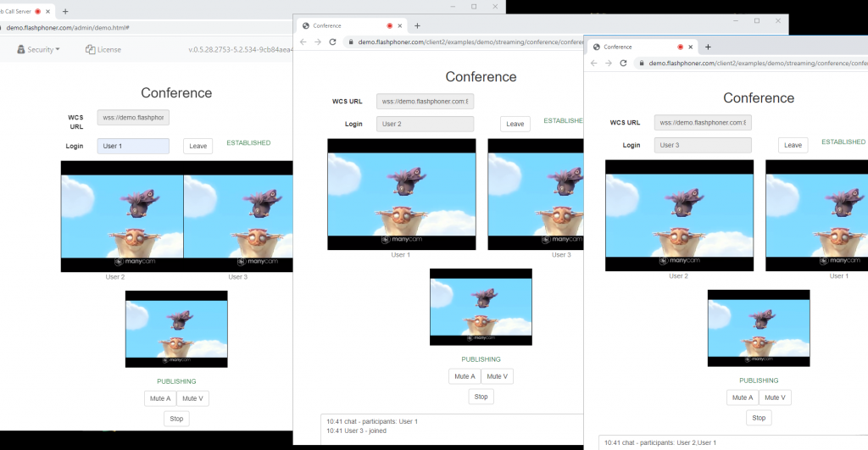Click User 2 video in User 3 window

point(679,215)
